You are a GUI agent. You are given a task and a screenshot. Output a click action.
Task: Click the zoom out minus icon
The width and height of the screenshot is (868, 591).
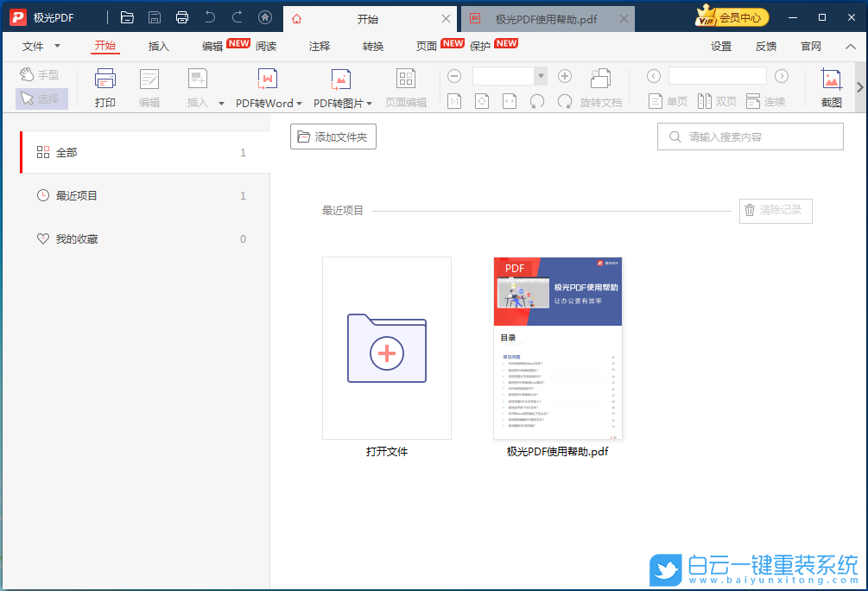click(x=454, y=75)
